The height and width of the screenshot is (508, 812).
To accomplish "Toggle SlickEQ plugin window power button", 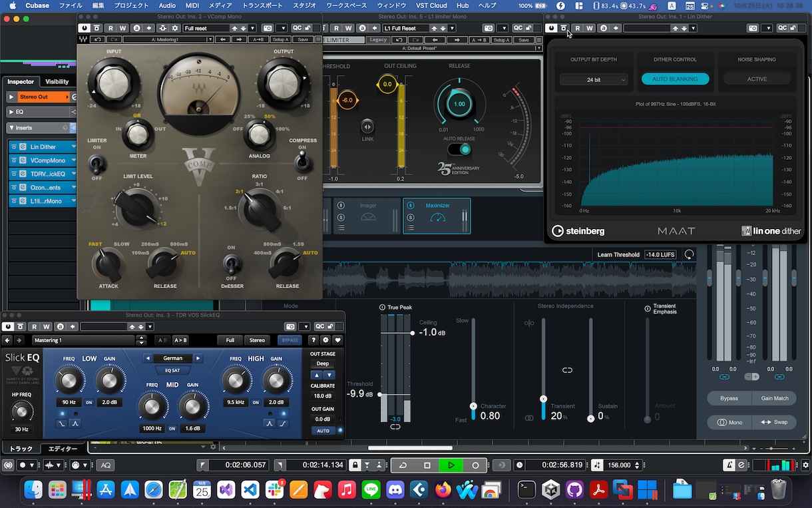I will (8, 327).
